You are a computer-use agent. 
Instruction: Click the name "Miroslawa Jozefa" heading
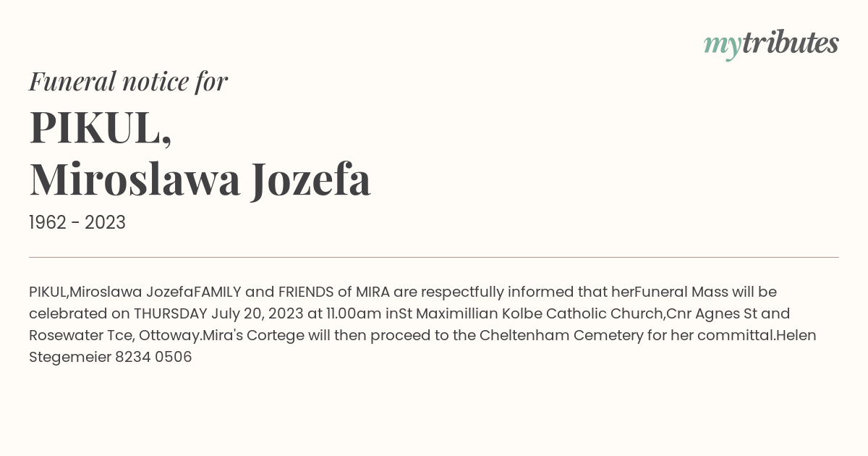200,180
